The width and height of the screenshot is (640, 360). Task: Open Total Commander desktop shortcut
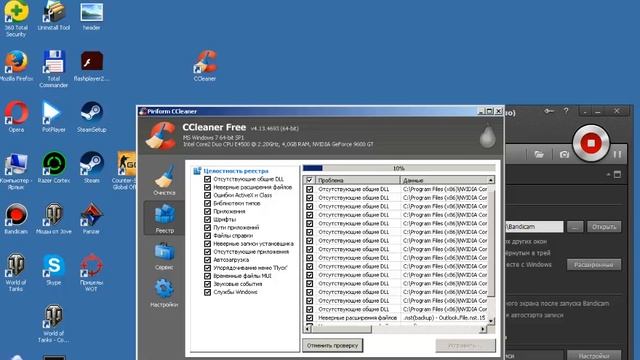point(53,69)
